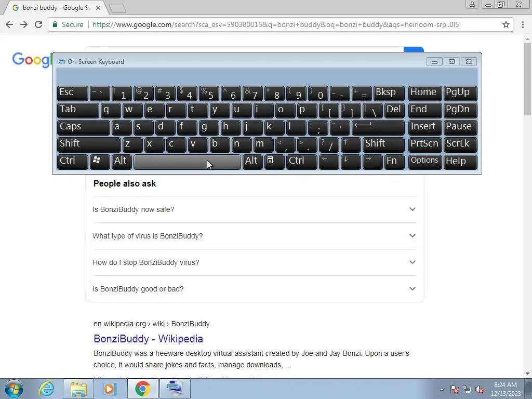Expand 'How do I stop BonziBuddy virus?'
532x399 pixels.
(x=254, y=262)
